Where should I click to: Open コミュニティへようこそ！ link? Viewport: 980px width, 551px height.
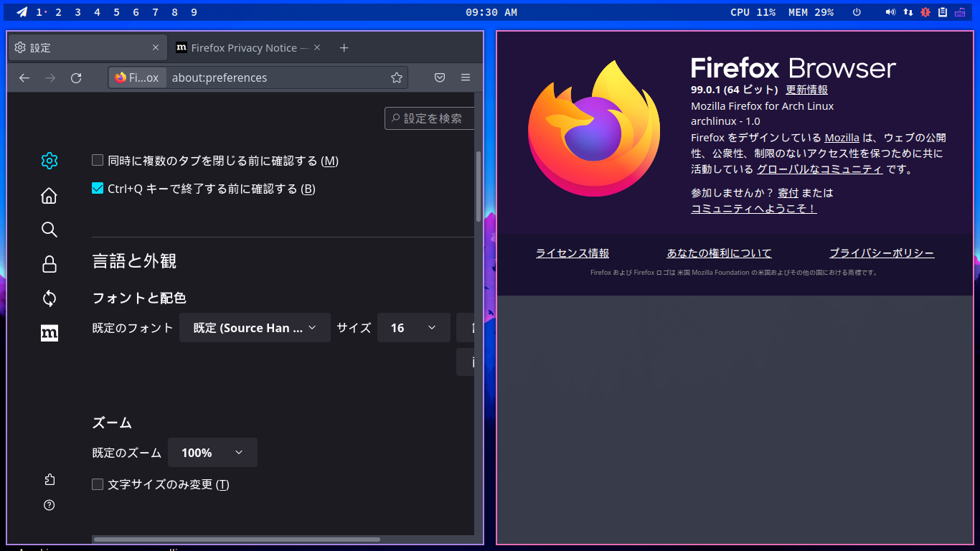click(753, 209)
